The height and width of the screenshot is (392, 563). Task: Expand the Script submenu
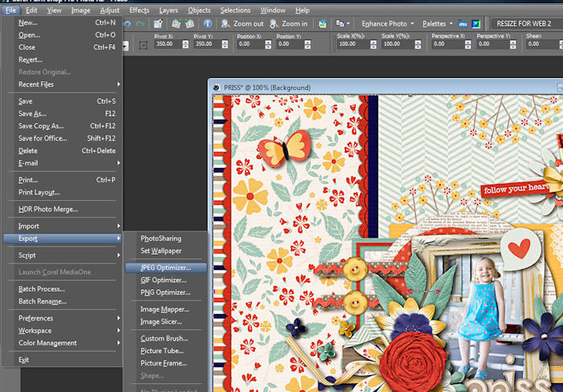[x=63, y=255]
